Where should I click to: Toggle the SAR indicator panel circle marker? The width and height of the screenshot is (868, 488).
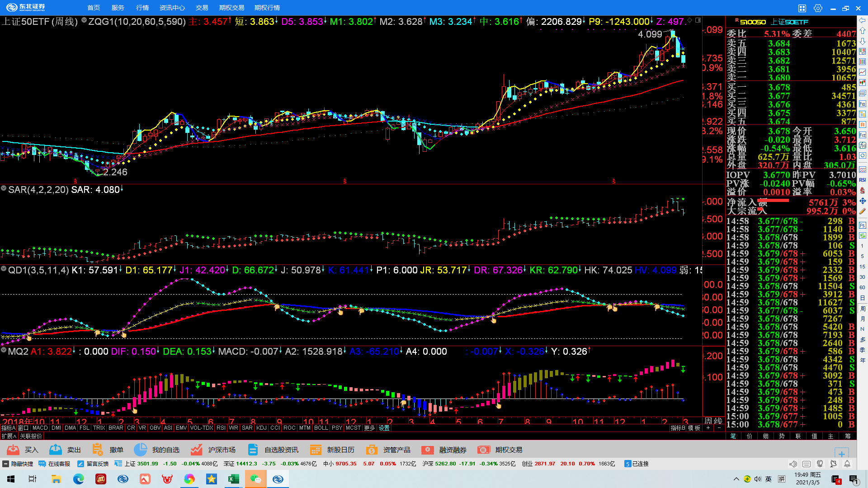pos(4,188)
